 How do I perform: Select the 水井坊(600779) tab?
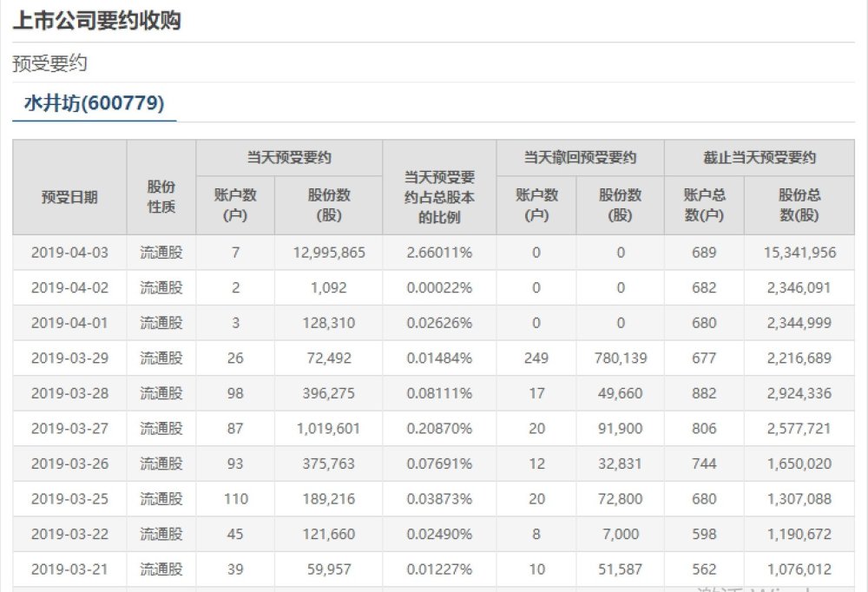pyautogui.click(x=94, y=103)
